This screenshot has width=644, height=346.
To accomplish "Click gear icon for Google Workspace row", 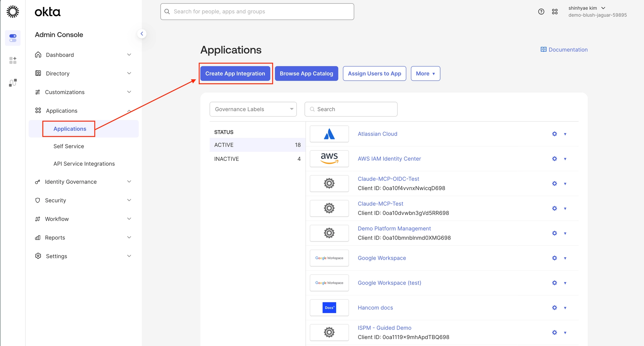I will tap(554, 258).
